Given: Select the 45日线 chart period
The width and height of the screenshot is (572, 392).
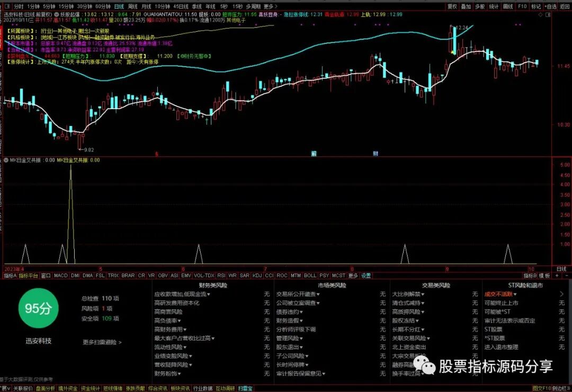Looking at the screenshot, I should click(x=181, y=6).
